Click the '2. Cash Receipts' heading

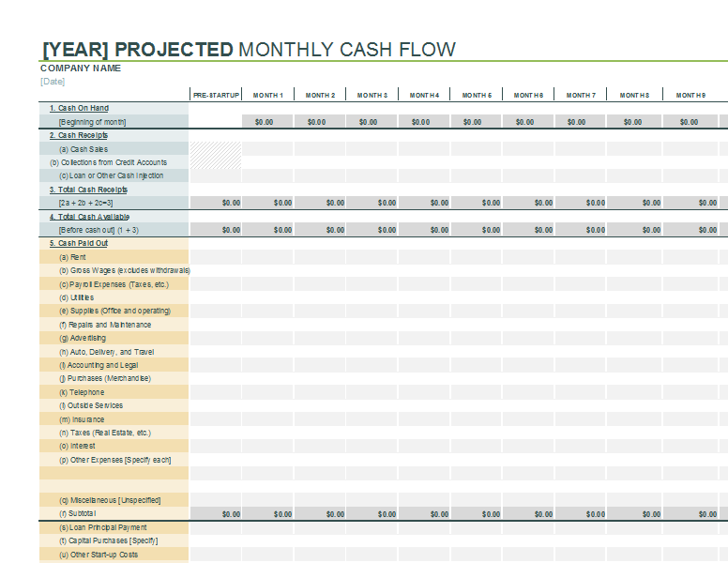point(79,135)
